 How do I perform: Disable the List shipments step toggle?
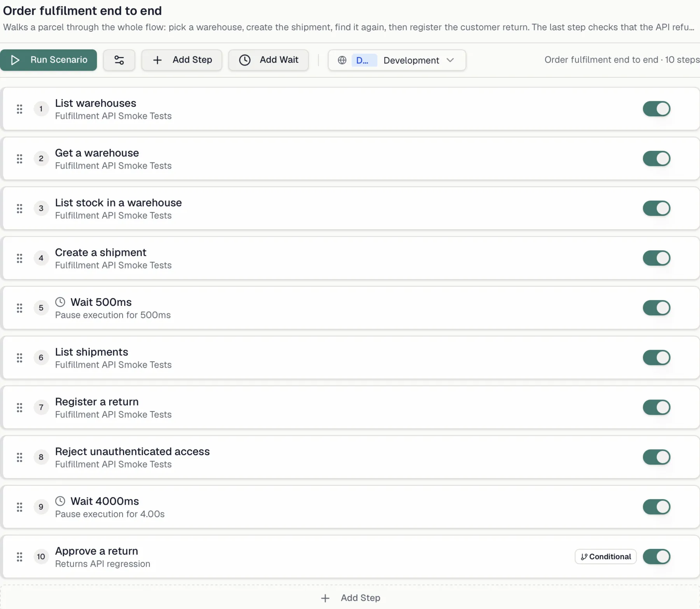pos(656,358)
